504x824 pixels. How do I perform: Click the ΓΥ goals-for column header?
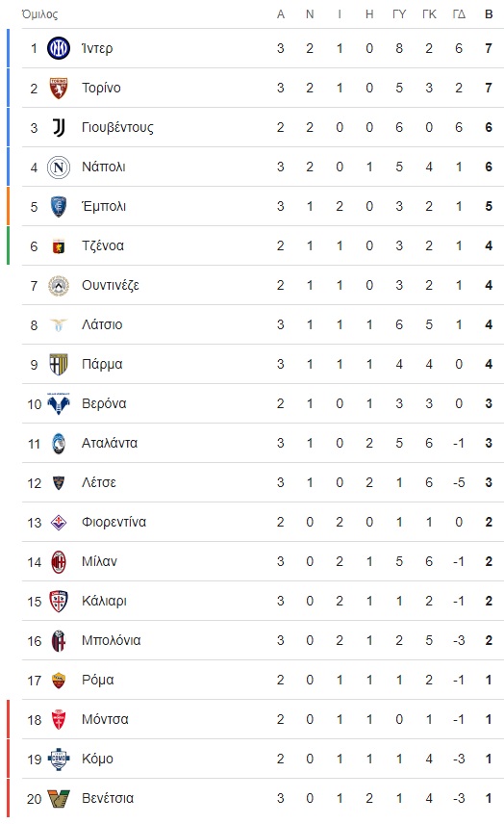coord(399,14)
